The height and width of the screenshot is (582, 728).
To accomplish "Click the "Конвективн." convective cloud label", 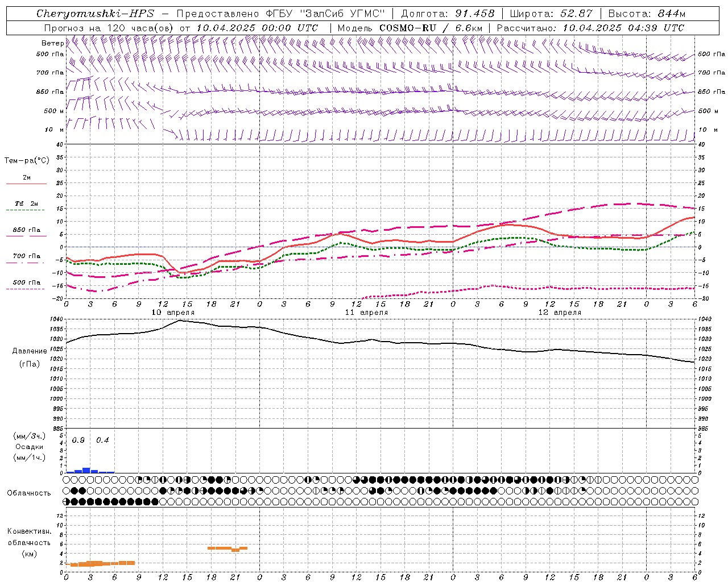I will (29, 531).
